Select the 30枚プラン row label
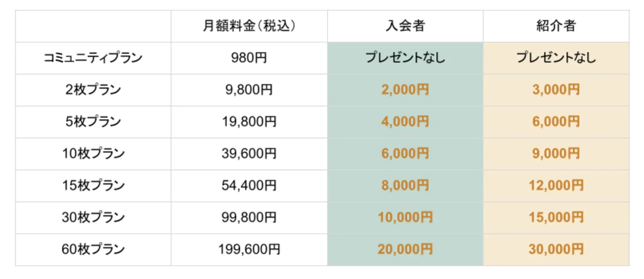Viewport: 644px width, 279px height. pyautogui.click(x=93, y=217)
